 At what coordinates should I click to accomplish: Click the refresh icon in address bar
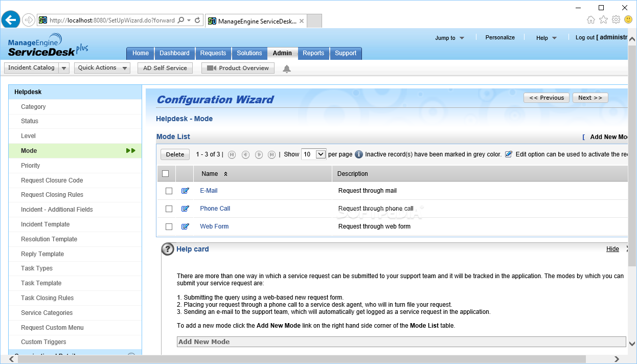(197, 20)
